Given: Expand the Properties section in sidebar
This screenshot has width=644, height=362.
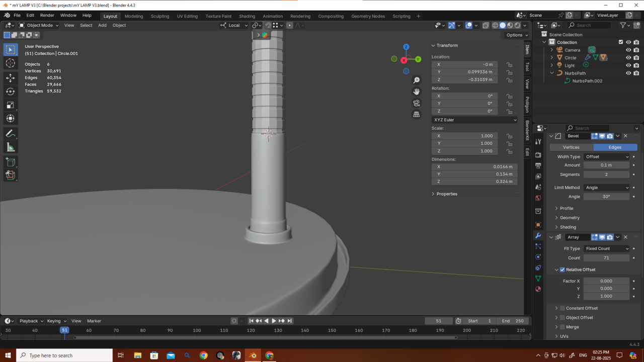Looking at the screenshot, I should click(x=446, y=194).
